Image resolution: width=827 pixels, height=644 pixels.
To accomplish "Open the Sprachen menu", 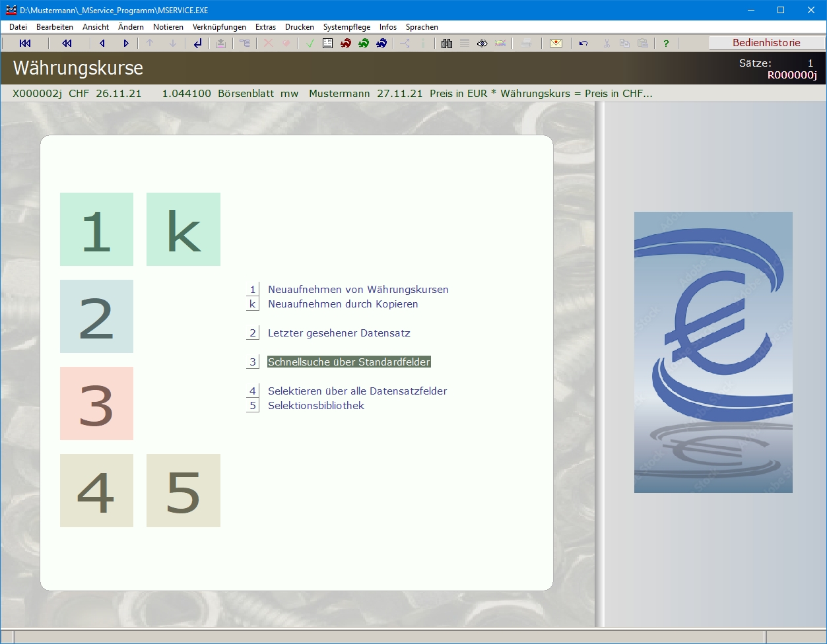I will tap(422, 27).
